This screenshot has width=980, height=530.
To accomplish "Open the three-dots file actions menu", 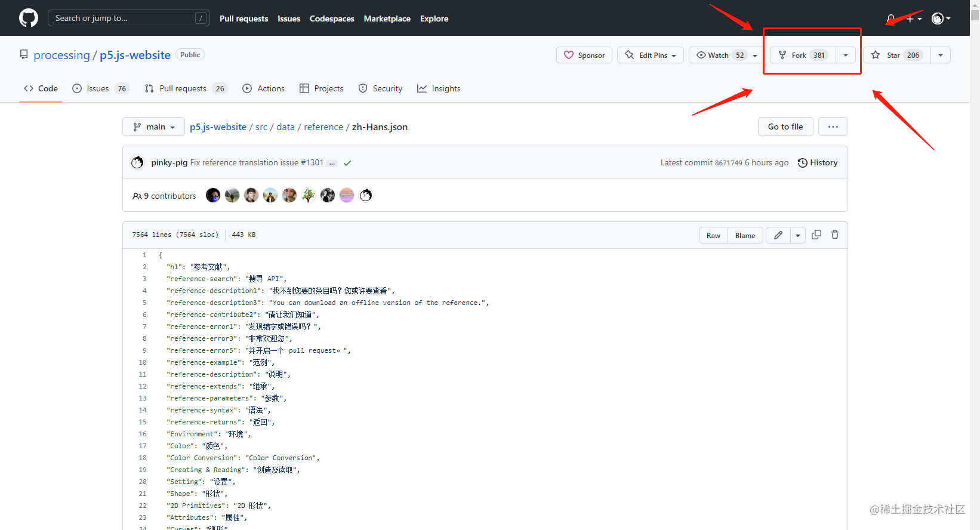I will pyautogui.click(x=833, y=127).
